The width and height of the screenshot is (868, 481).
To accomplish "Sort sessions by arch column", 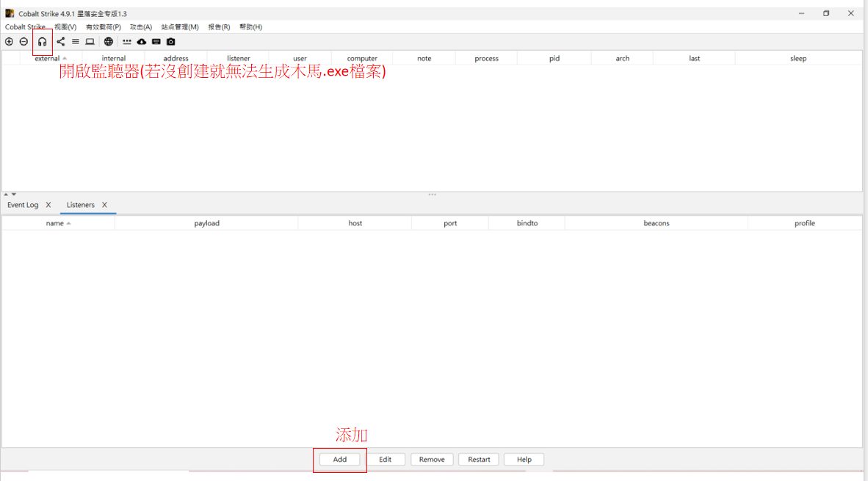I will 622,58.
